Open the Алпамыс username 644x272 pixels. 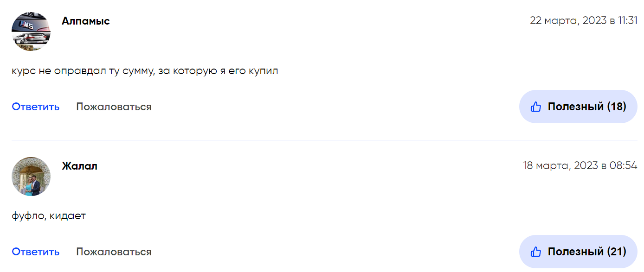pyautogui.click(x=86, y=21)
